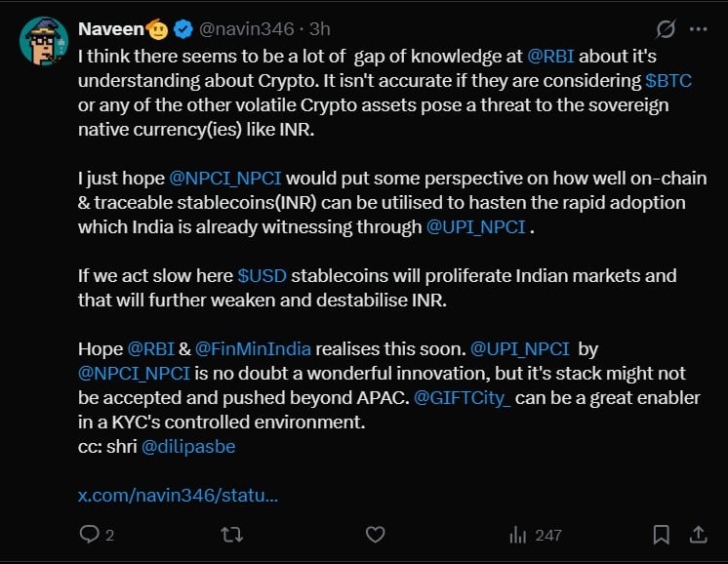The height and width of the screenshot is (564, 728).
Task: View post analytics bar chart icon
Action: coord(517,534)
